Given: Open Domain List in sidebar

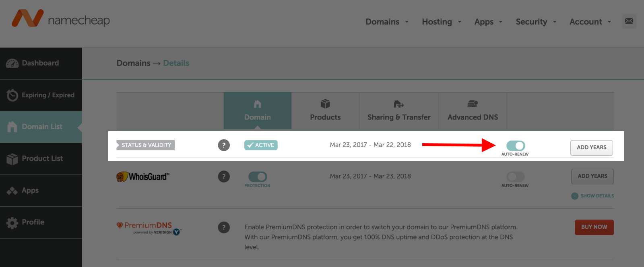Looking at the screenshot, I should [x=41, y=127].
